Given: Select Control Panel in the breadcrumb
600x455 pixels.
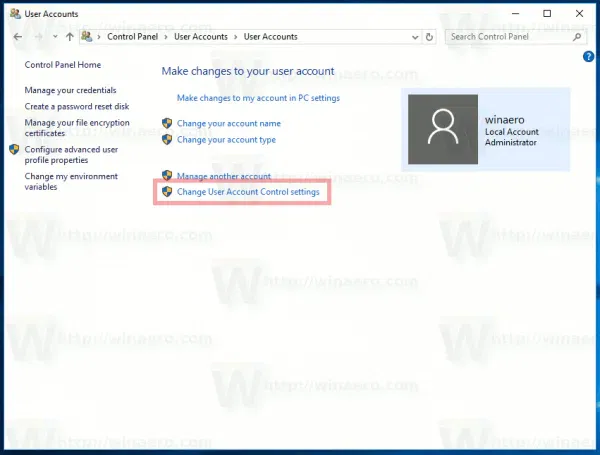Looking at the screenshot, I should [x=132, y=37].
